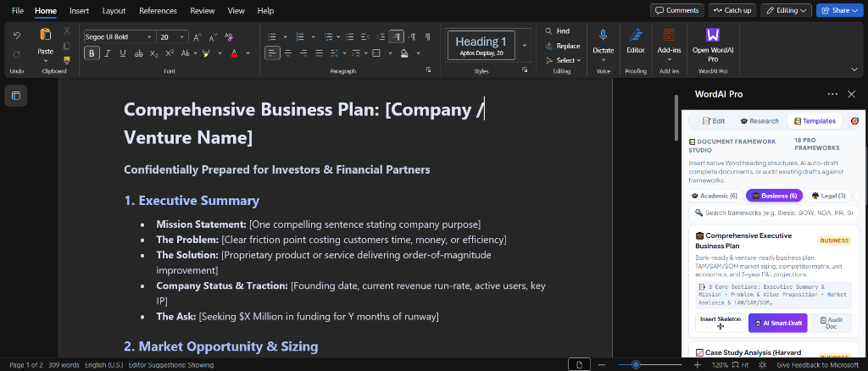Select the Format Painter brush icon
Viewport: 868px width, 371px height.
[x=67, y=59]
